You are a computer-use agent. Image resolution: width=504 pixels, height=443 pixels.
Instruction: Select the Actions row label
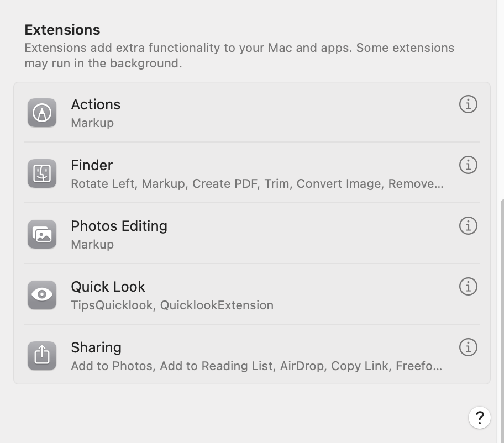(x=96, y=104)
